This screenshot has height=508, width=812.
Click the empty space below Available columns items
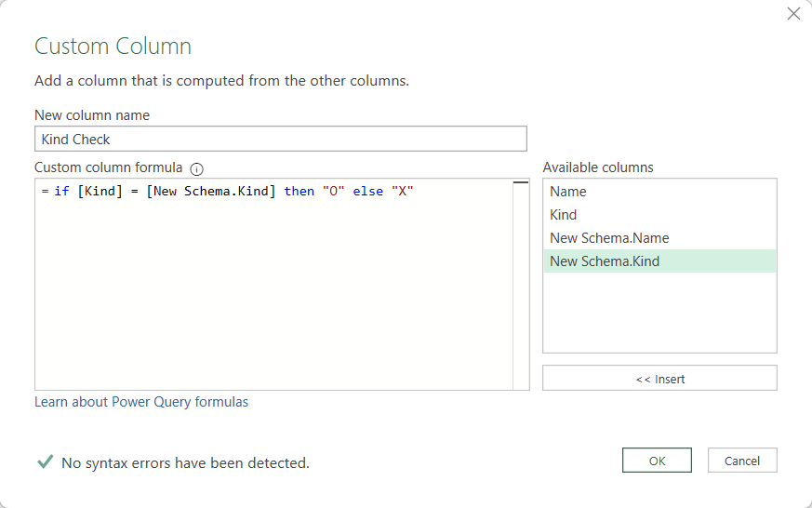tap(659, 312)
